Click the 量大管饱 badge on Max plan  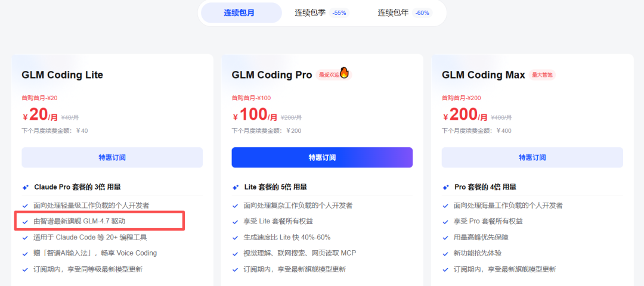click(x=542, y=75)
